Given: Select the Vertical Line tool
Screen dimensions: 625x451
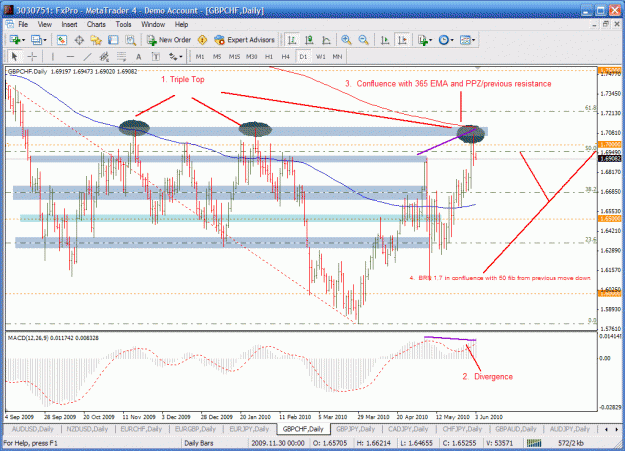Looking at the screenshot, I should tap(53, 57).
